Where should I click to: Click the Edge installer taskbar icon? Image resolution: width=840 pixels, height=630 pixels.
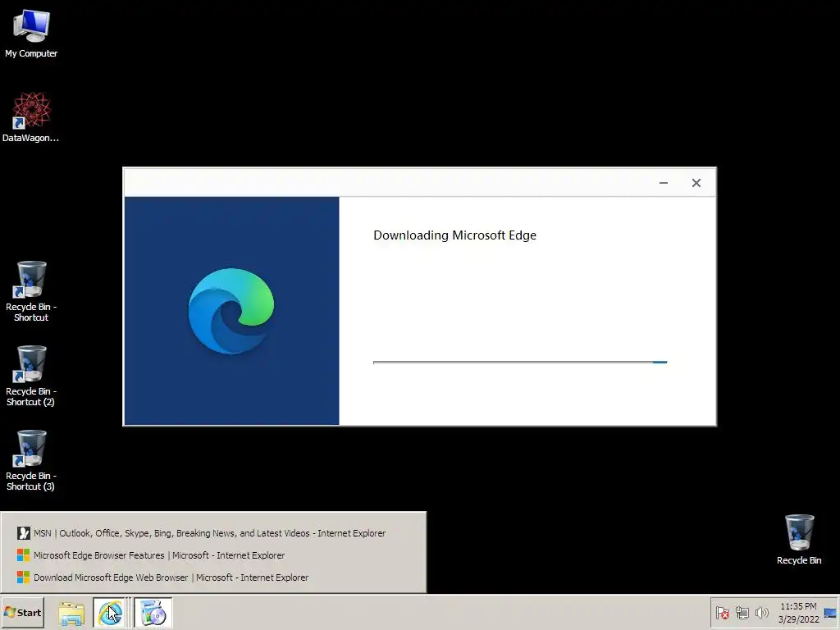tap(153, 613)
